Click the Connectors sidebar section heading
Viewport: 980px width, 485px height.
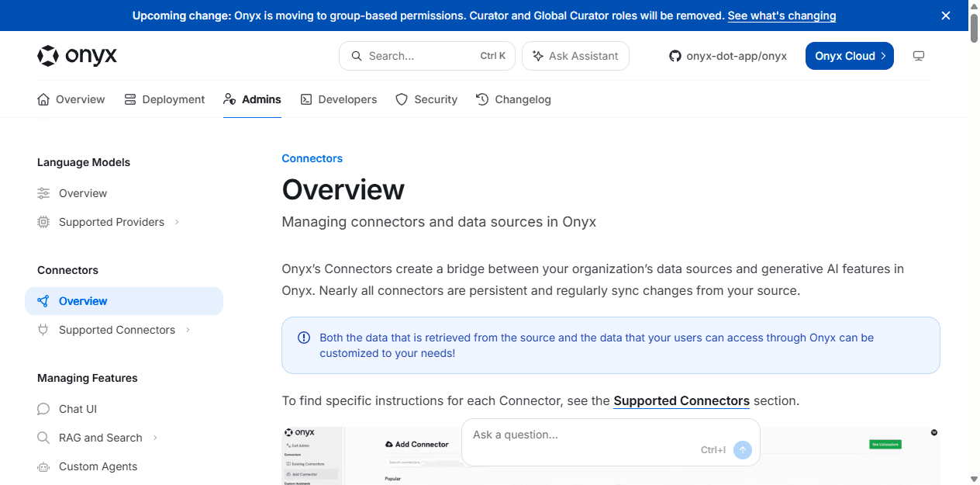[x=67, y=270]
